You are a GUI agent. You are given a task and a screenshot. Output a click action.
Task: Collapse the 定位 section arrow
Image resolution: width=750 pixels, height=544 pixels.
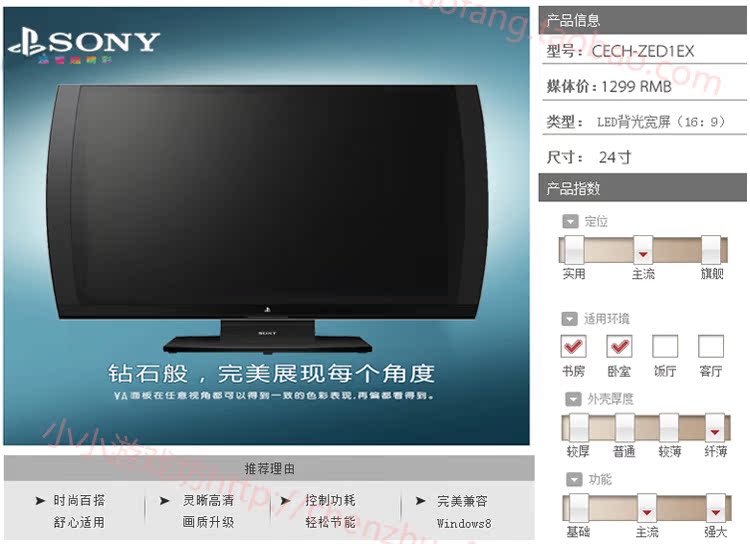coord(570,222)
